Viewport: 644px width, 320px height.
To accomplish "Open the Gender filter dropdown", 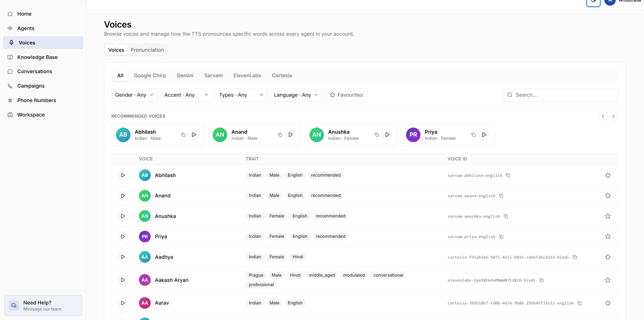I will 134,95.
